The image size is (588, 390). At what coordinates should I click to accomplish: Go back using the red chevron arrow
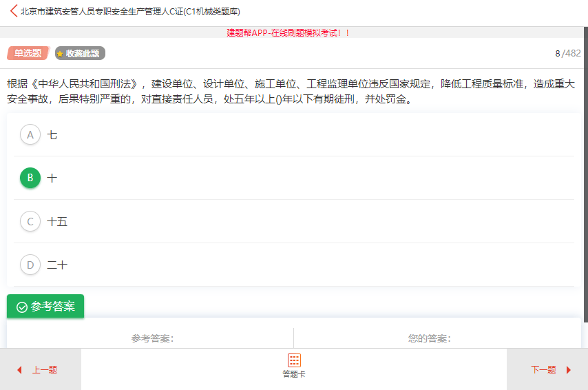pyautogui.click(x=14, y=11)
